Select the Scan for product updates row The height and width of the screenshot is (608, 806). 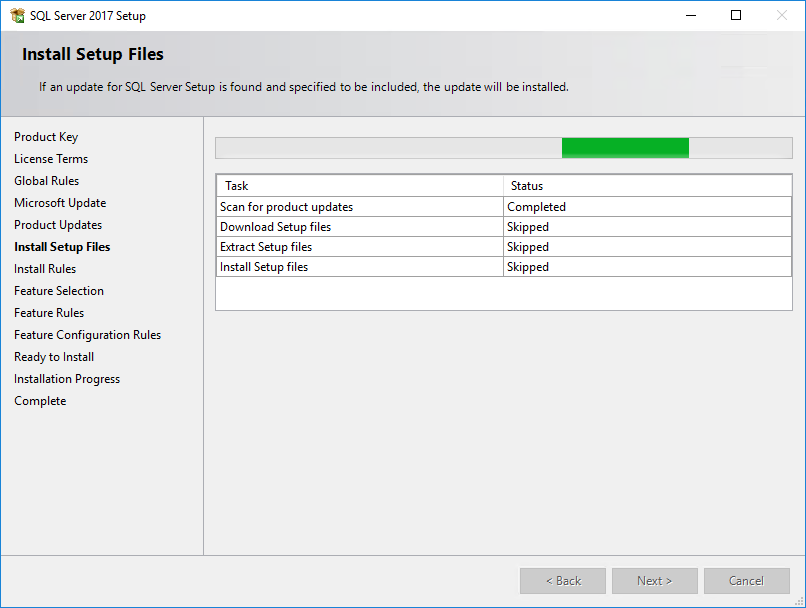point(504,207)
